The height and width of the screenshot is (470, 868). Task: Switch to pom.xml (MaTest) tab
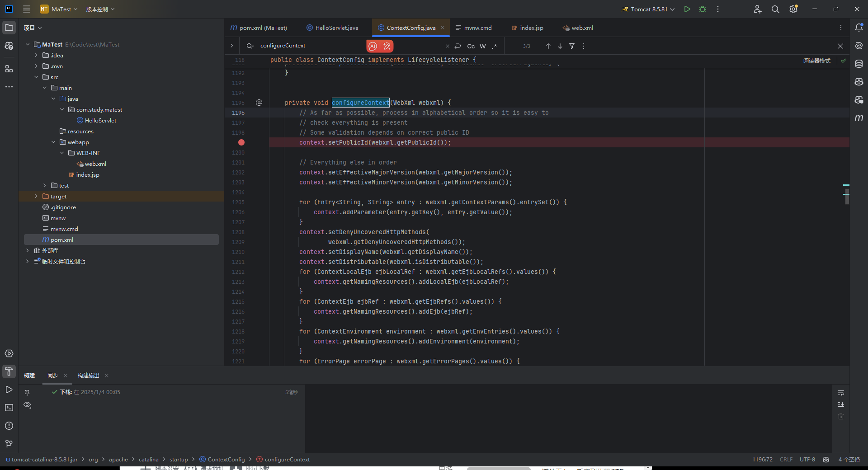click(x=259, y=28)
